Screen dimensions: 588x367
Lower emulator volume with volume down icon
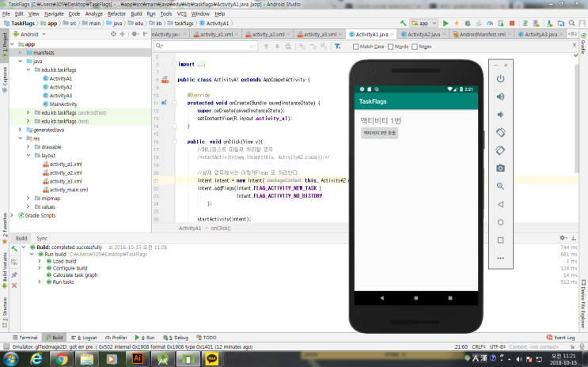[500, 115]
